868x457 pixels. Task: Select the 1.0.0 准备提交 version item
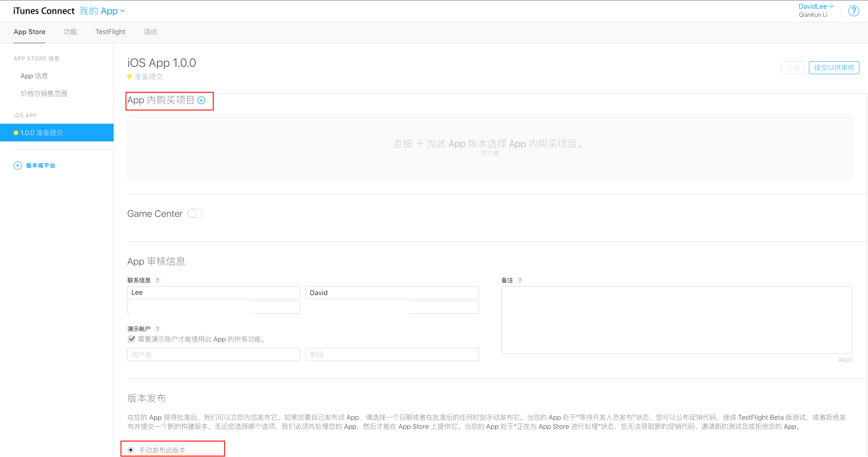point(57,133)
